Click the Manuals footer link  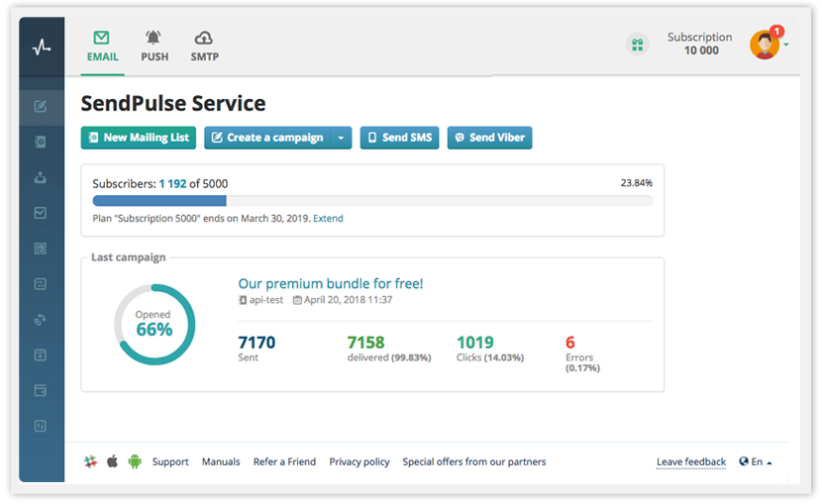(x=221, y=461)
